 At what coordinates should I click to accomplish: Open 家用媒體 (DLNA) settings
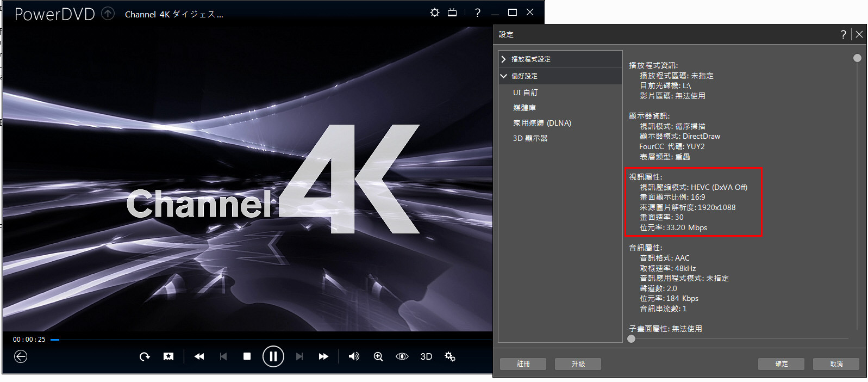click(542, 123)
